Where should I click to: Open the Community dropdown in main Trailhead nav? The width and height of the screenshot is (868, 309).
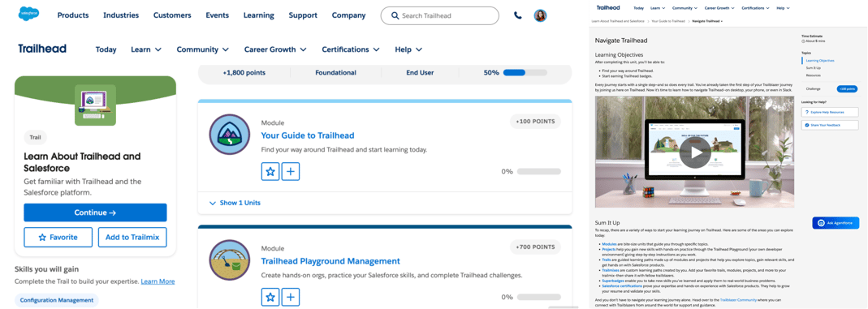point(203,49)
